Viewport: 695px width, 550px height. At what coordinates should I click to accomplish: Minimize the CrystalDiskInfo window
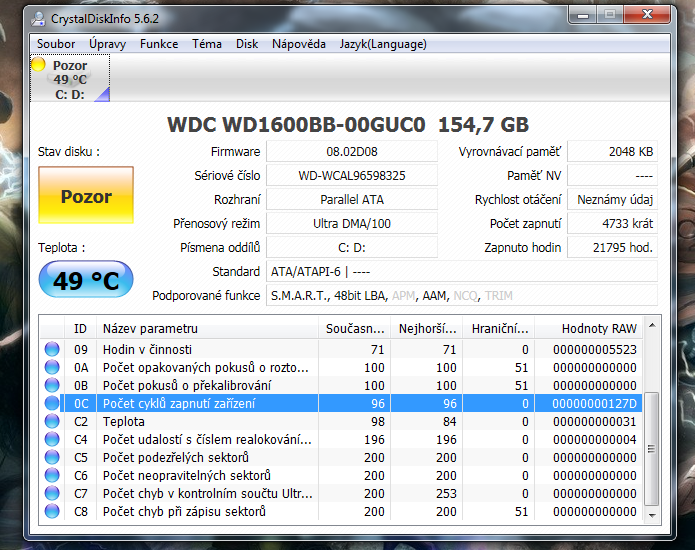[x=582, y=16]
